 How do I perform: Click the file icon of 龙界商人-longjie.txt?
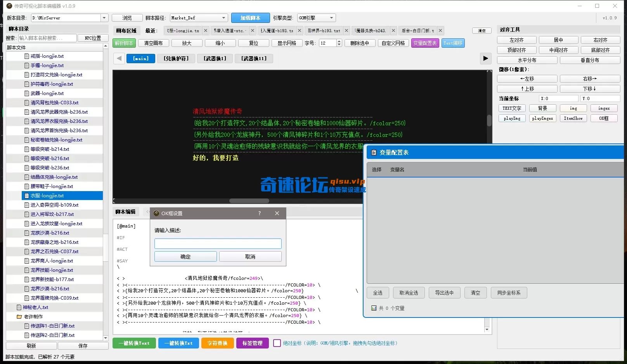click(27, 261)
